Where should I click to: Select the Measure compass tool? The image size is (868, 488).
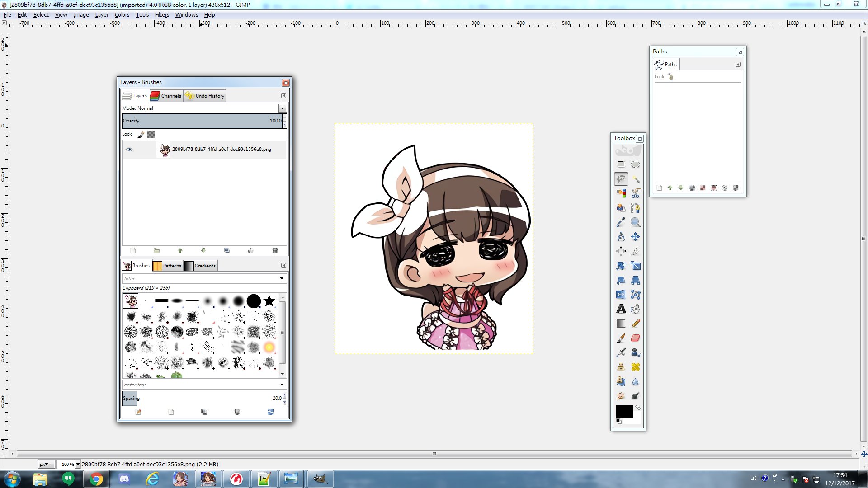[621, 237]
